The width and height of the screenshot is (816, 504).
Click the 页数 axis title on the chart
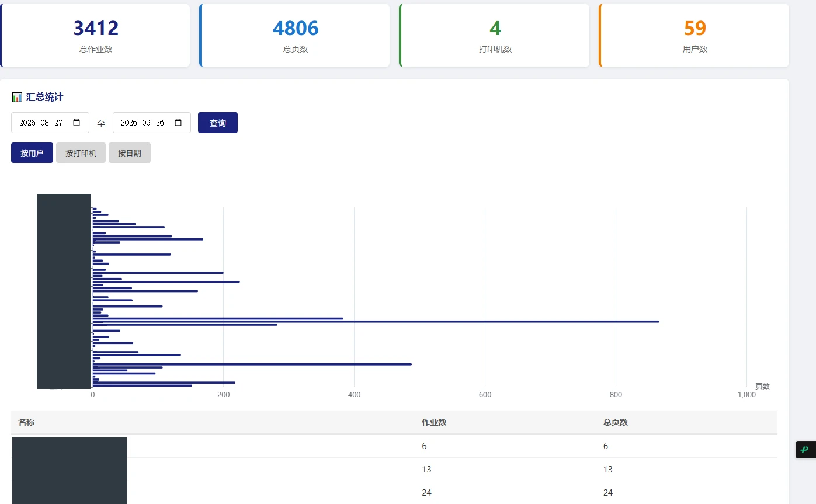(x=762, y=386)
